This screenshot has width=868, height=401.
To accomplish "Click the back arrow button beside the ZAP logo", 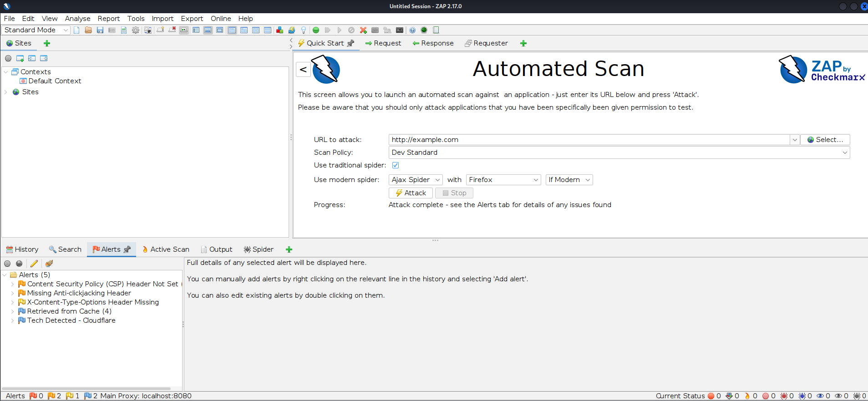I will tap(303, 70).
